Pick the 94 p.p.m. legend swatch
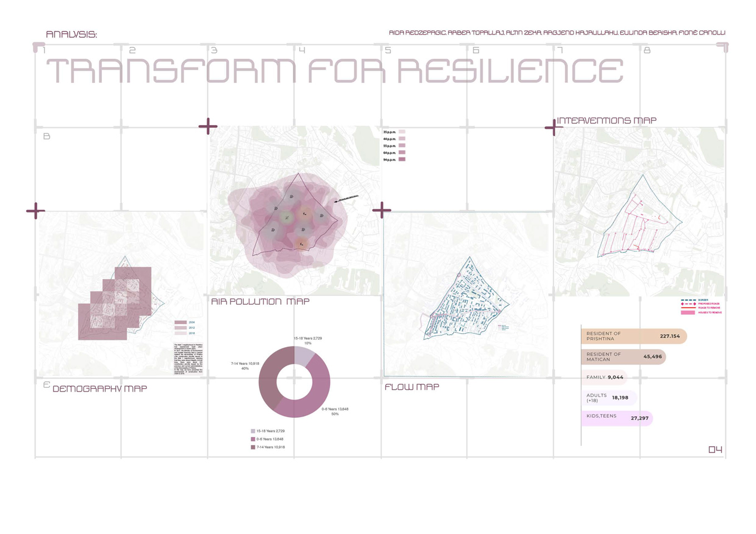This screenshot has height=534, width=756. point(402,160)
